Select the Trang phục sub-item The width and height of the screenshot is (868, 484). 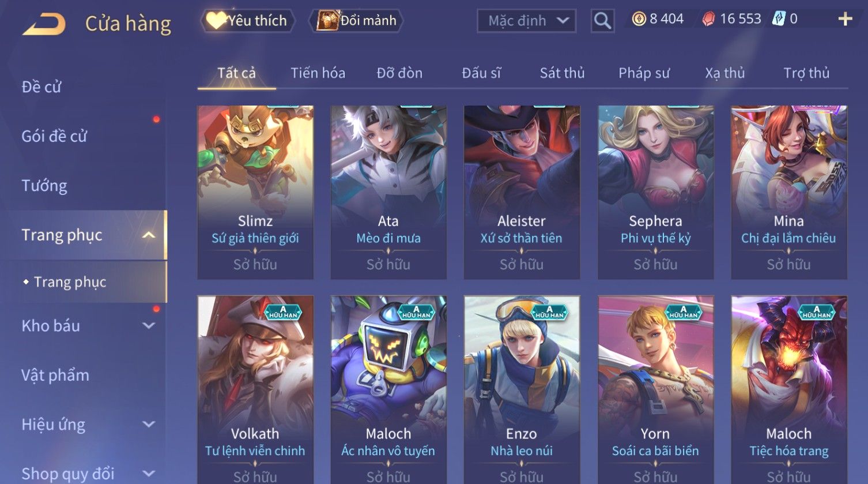[x=70, y=282]
